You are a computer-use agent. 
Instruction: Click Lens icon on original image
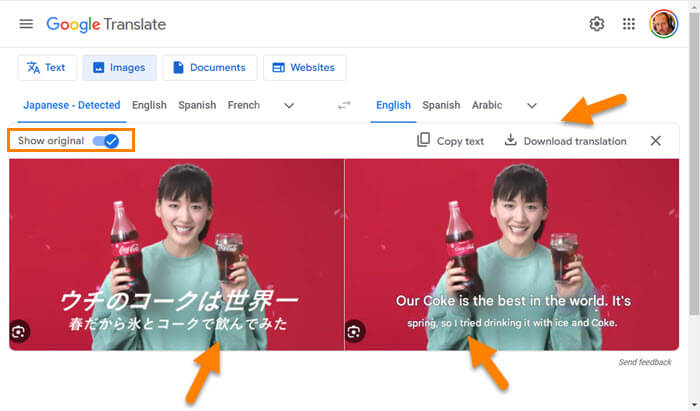tap(19, 332)
